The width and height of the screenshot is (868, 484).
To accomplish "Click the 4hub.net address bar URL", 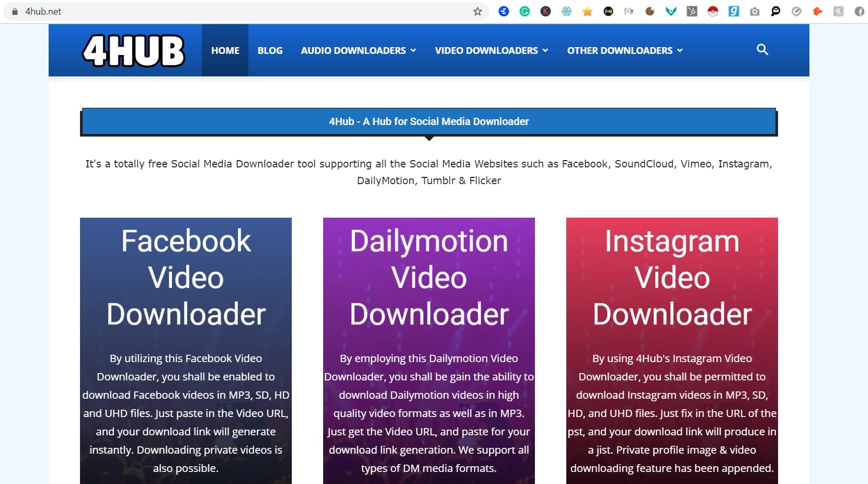I will click(43, 12).
